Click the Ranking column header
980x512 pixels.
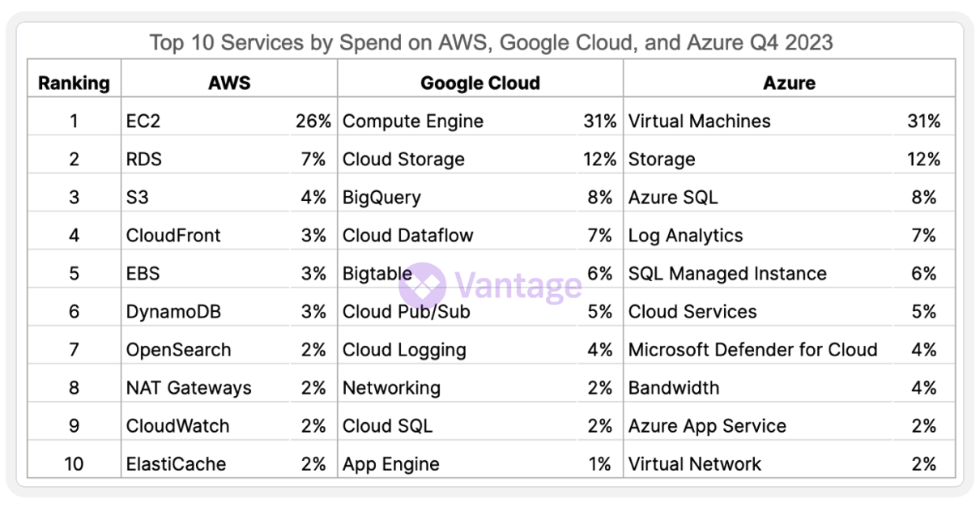(x=74, y=83)
